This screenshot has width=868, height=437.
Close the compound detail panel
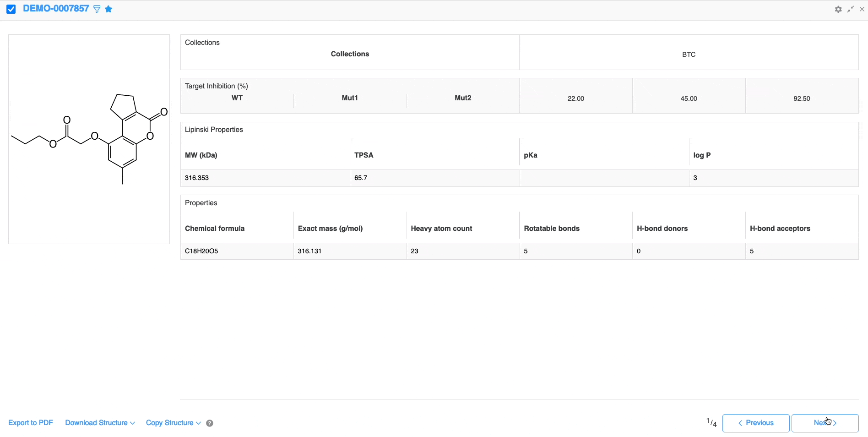862,9
